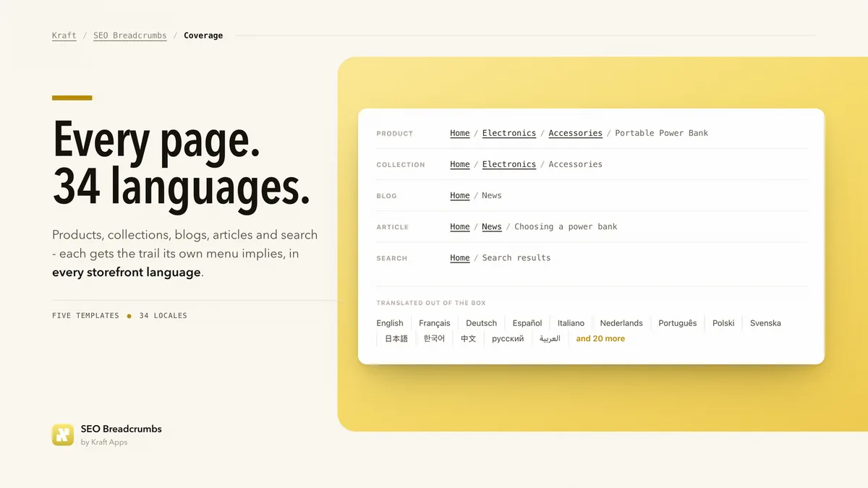Choose Italiano language

pos(571,323)
